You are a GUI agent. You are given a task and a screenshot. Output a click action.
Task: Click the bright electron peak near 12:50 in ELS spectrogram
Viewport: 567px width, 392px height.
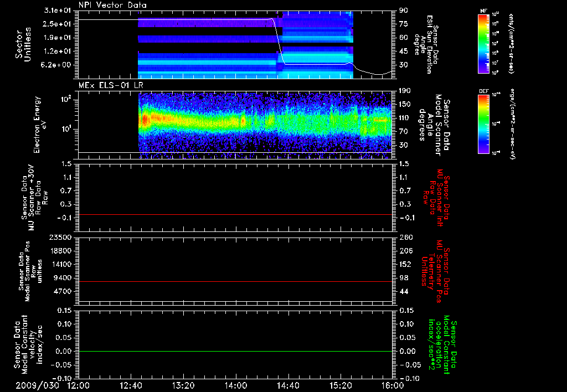pyautogui.click(x=145, y=120)
